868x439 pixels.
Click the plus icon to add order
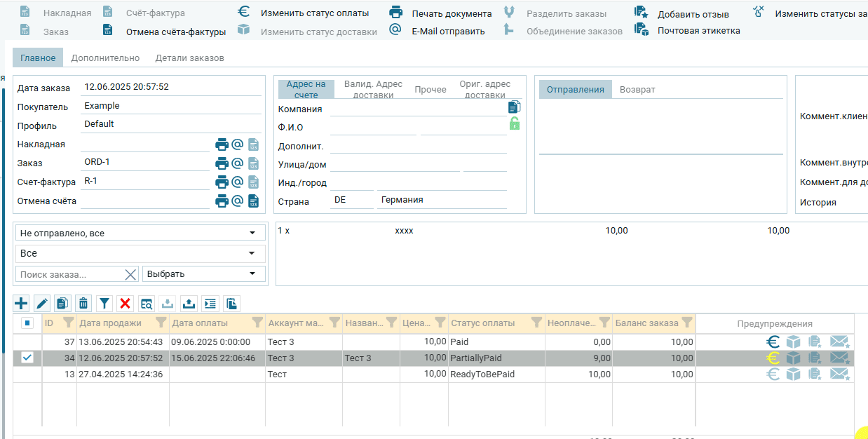point(22,303)
